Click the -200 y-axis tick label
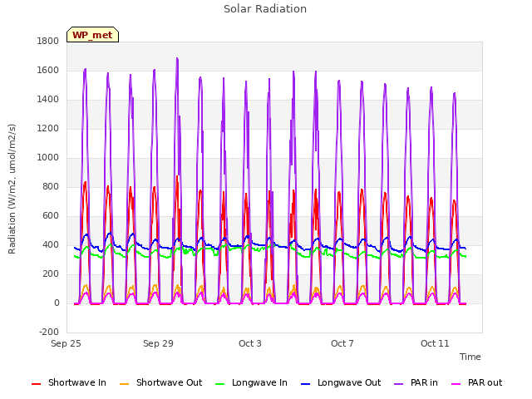Viewport: 532px width, 399px height. click(49, 332)
